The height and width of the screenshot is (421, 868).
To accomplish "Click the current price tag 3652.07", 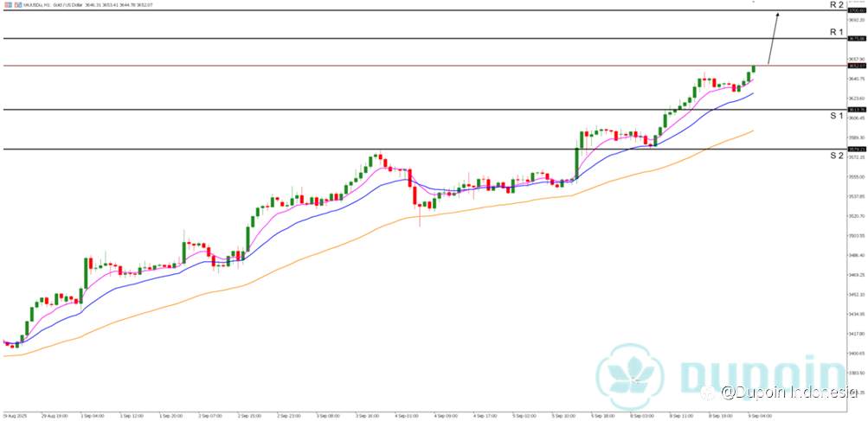I will click(857, 66).
